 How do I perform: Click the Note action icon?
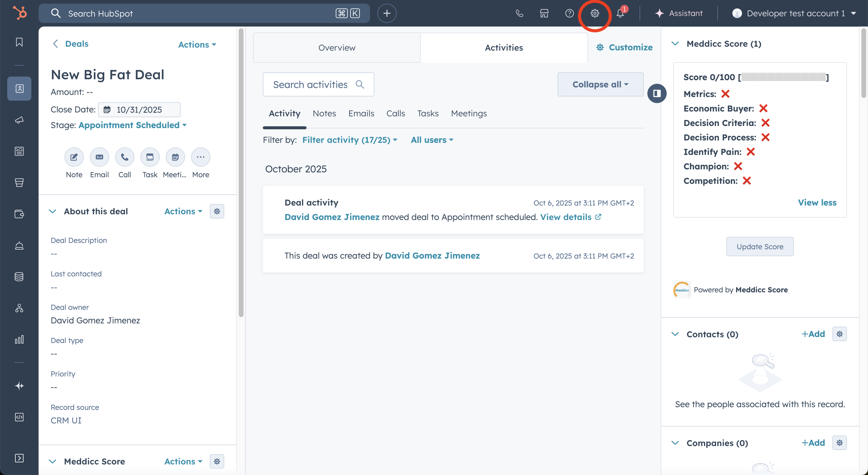[x=74, y=157]
